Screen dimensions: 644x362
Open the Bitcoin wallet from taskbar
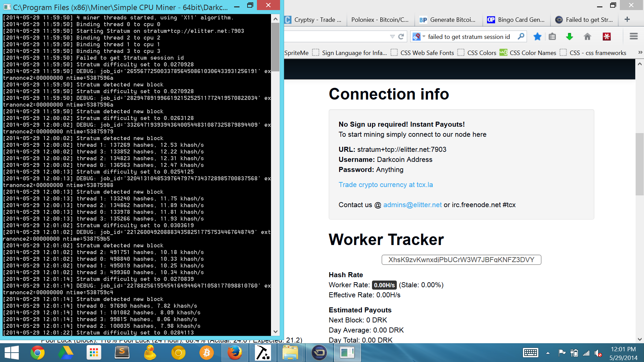(206, 353)
